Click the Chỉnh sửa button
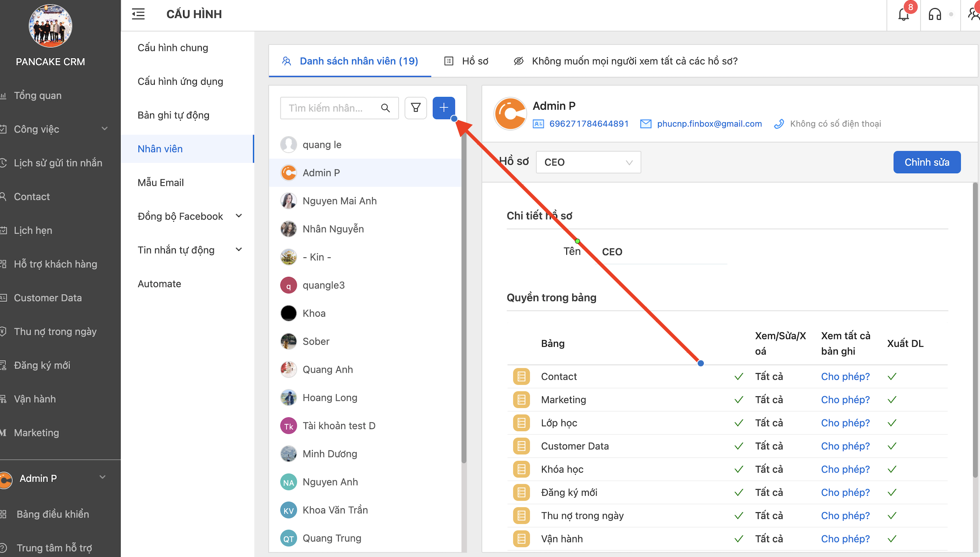 [x=927, y=162]
